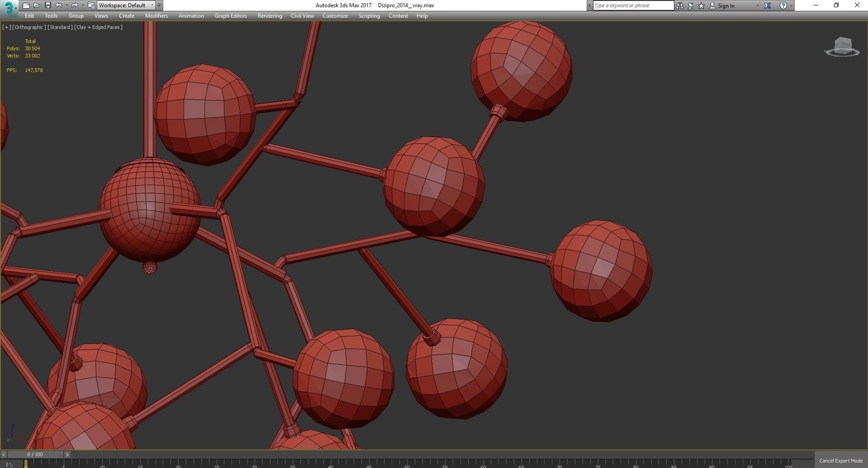
Task: Click the FPS value 147,578
Action: [x=34, y=70]
